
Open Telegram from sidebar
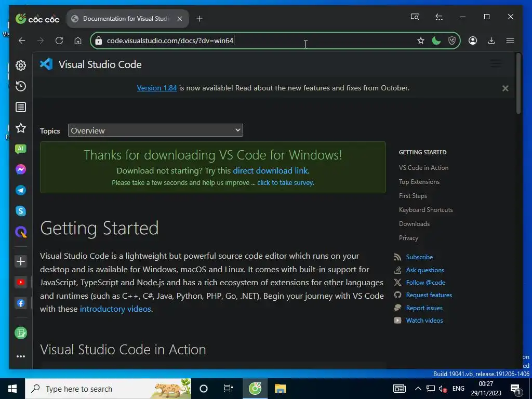pyautogui.click(x=21, y=190)
